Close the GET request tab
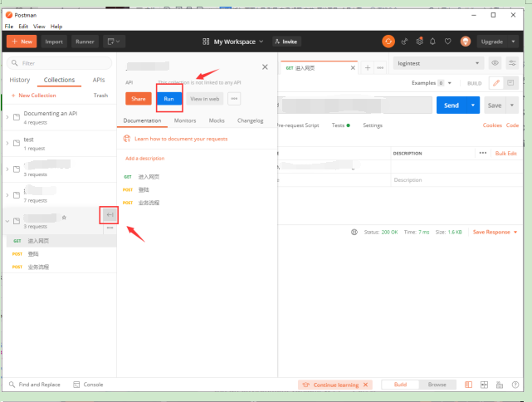 pos(353,68)
